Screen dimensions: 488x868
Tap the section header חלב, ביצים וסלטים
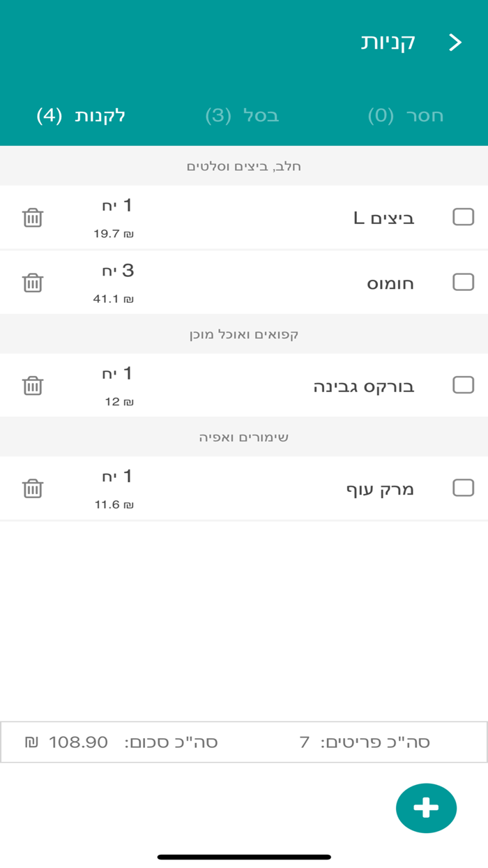244,165
